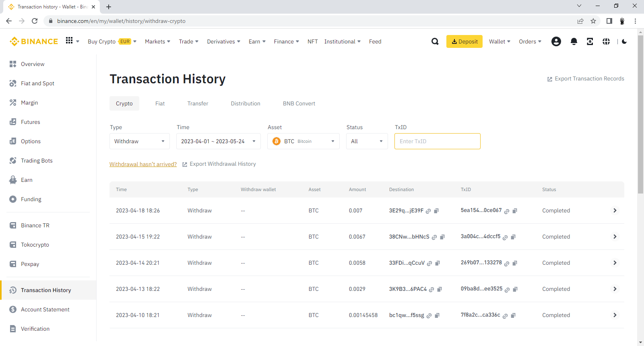Open Chrome three-dot menu
The image size is (644, 346).
pyautogui.click(x=635, y=21)
